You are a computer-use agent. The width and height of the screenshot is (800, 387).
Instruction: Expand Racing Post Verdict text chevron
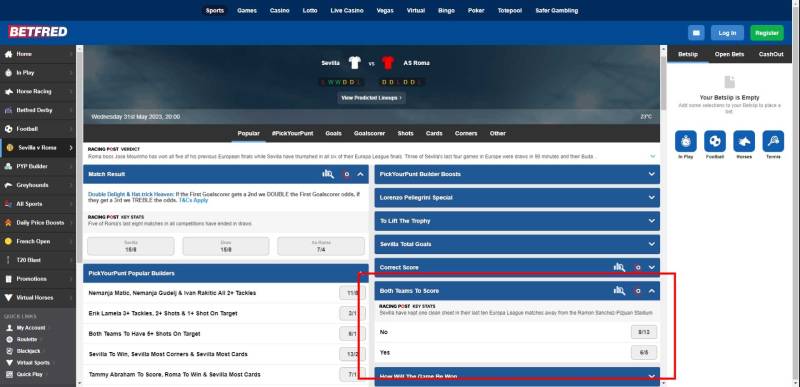point(653,156)
